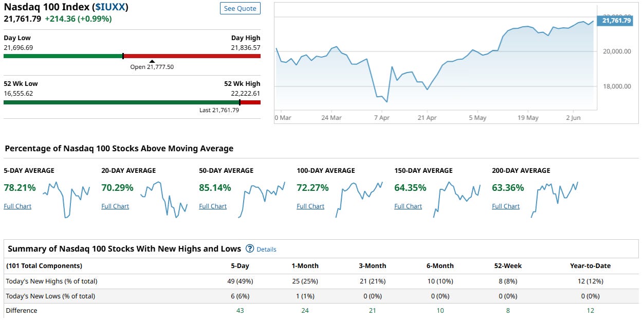Click the 6 (6%) new lows cell

[x=240, y=296]
